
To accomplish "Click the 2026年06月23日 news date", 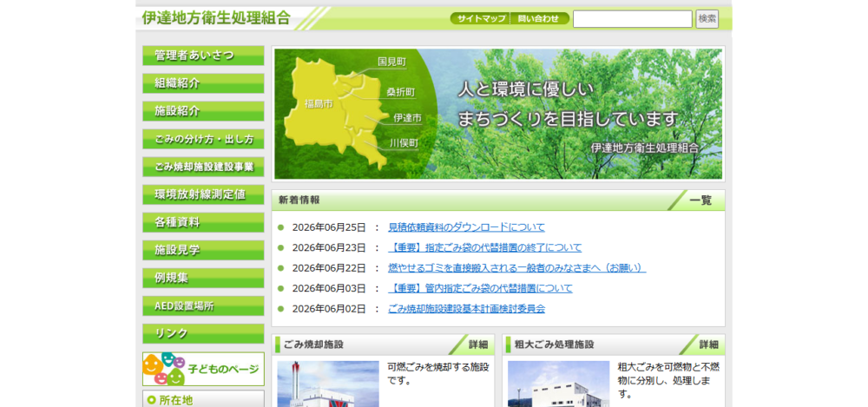I will pos(329,247).
